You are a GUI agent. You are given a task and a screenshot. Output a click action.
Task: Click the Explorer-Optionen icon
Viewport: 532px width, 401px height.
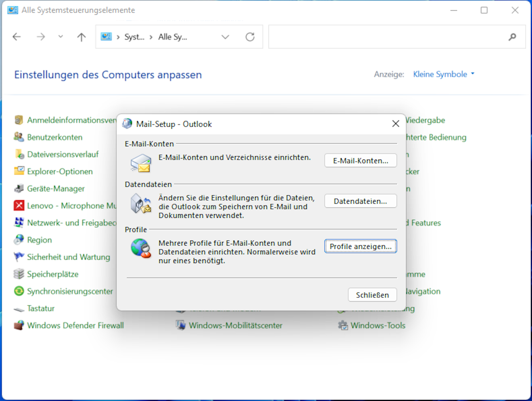point(19,171)
